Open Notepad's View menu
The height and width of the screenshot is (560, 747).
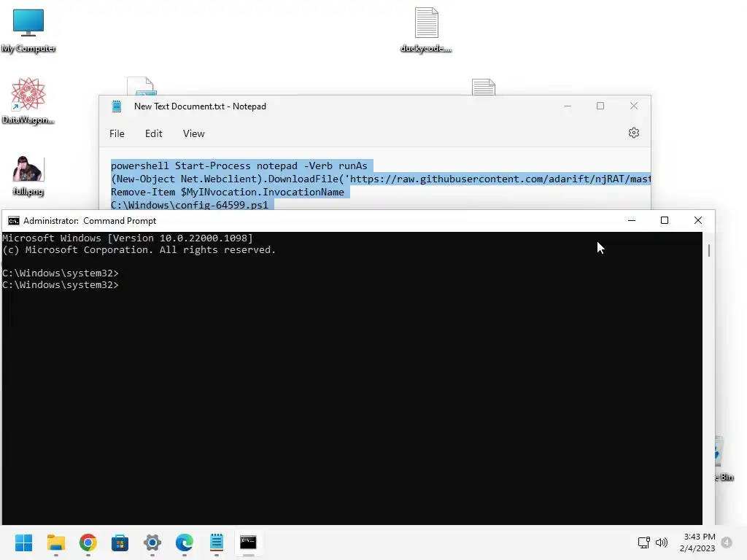193,134
